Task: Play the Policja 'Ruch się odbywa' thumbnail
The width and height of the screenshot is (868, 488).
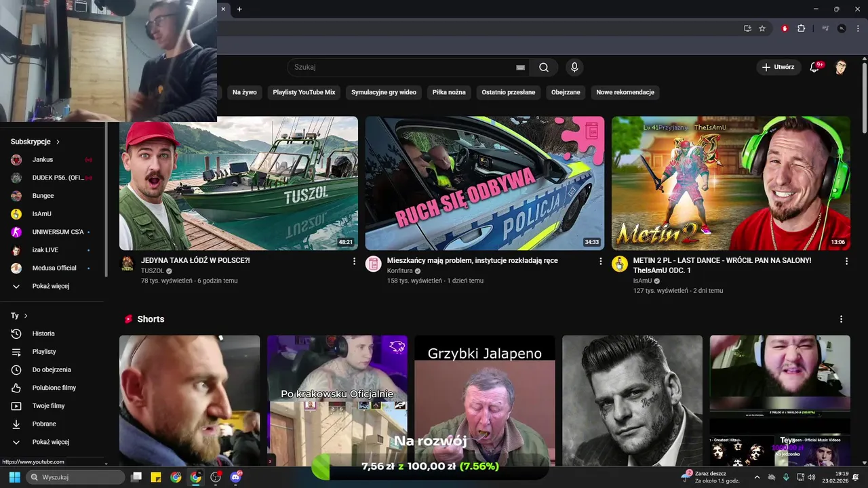Action: (x=485, y=184)
